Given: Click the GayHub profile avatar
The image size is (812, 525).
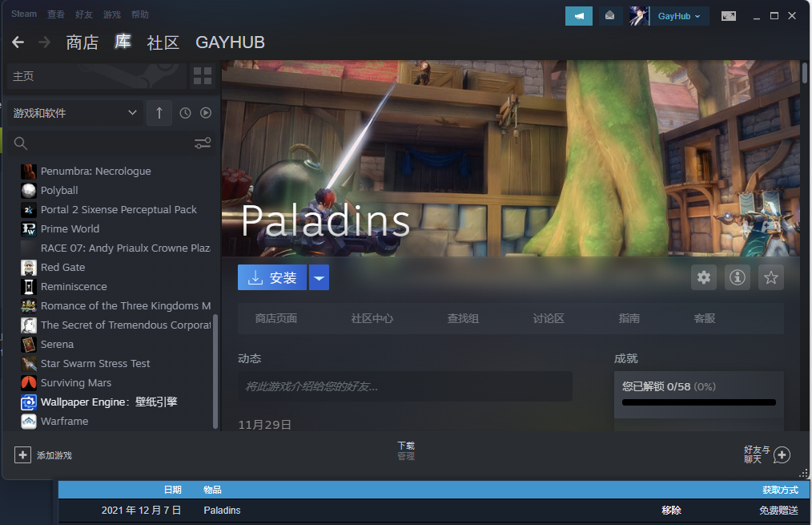Looking at the screenshot, I should pyautogui.click(x=639, y=16).
